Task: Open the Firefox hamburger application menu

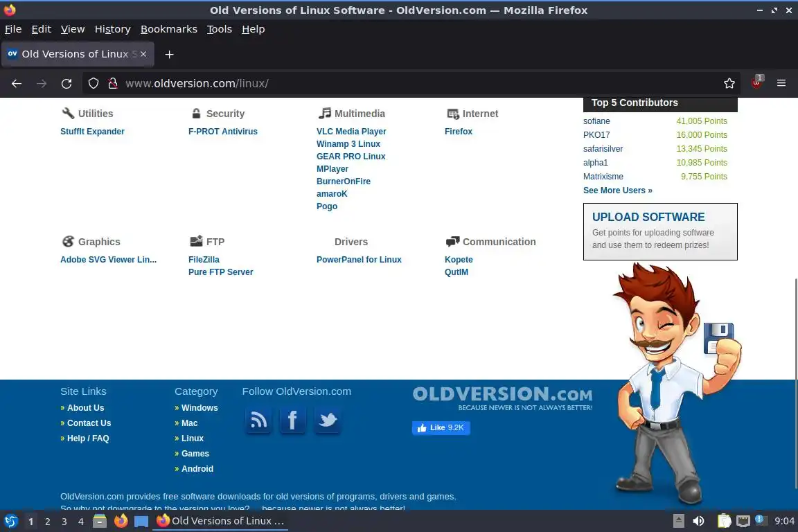Action: 781,84
